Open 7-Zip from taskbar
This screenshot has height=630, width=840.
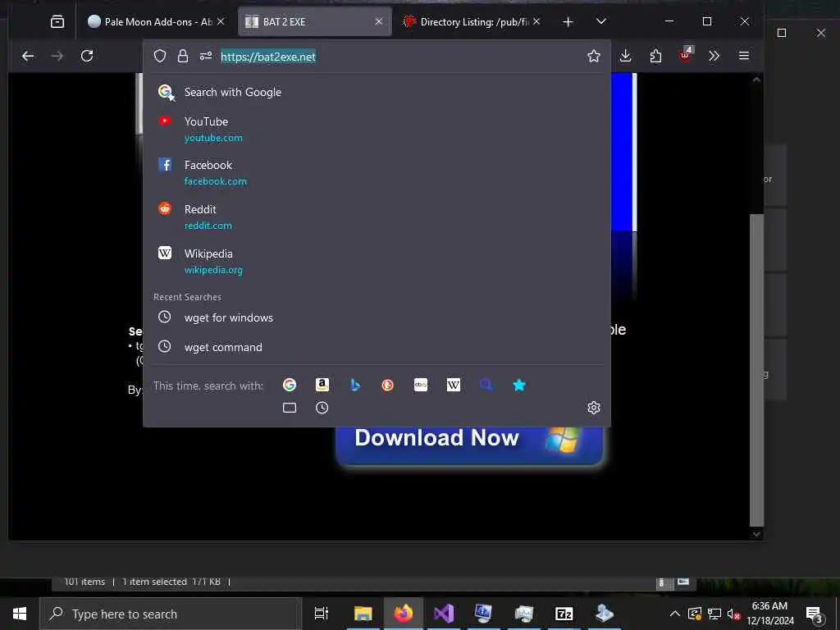[x=564, y=614]
